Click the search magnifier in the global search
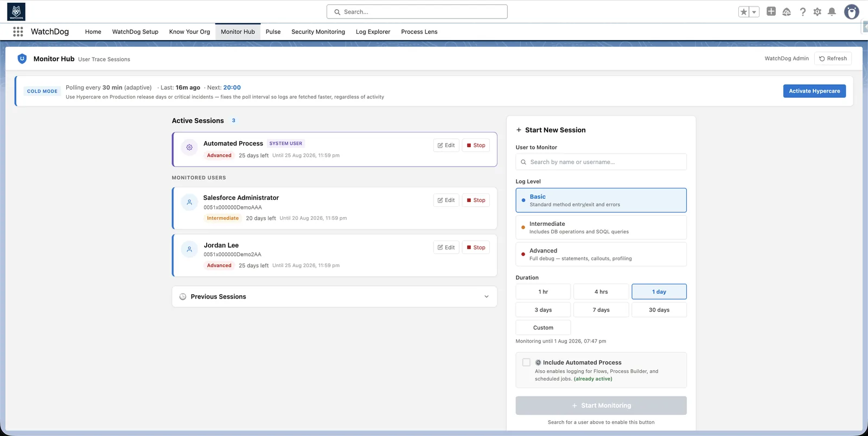 pyautogui.click(x=337, y=12)
